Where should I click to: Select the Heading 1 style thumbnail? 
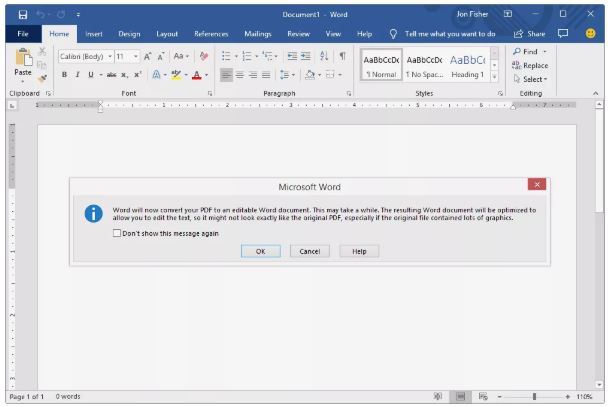pyautogui.click(x=468, y=65)
